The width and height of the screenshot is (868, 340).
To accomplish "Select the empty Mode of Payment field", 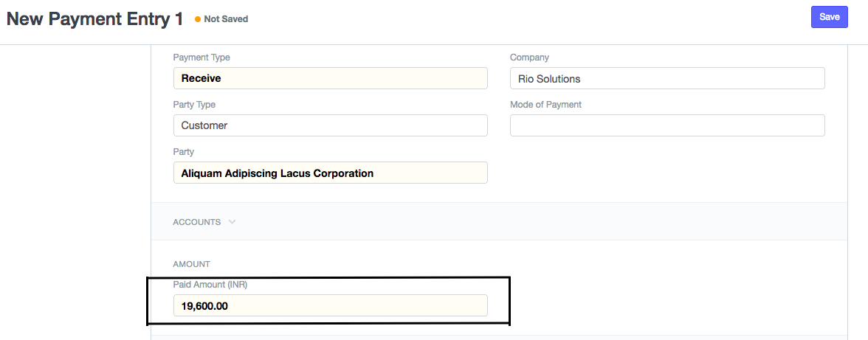I will pos(666,125).
